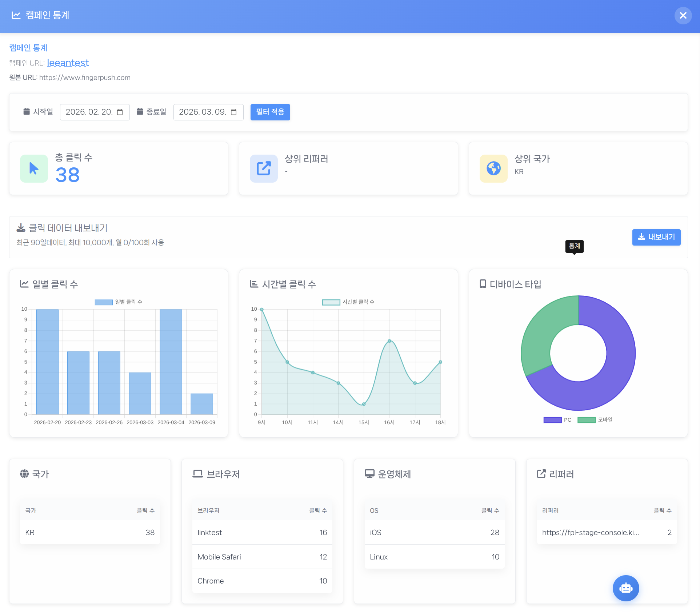Click the 모바일 legend color swatch

click(586, 420)
